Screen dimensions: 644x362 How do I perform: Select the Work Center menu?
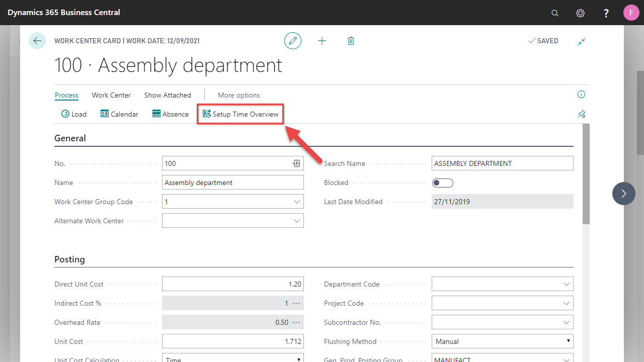[111, 95]
